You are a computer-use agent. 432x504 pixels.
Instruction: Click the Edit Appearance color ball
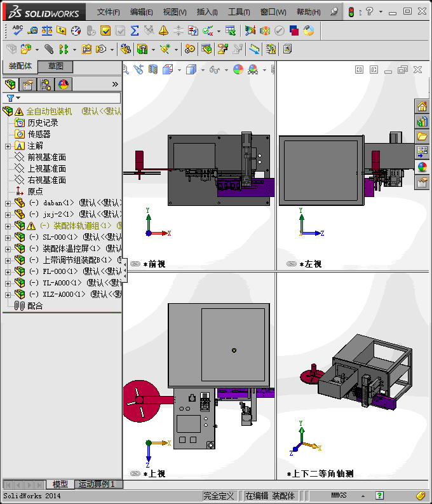238,69
